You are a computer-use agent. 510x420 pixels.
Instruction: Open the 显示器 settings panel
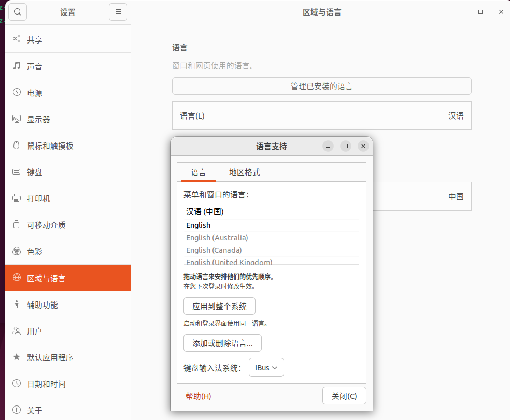[x=68, y=119]
